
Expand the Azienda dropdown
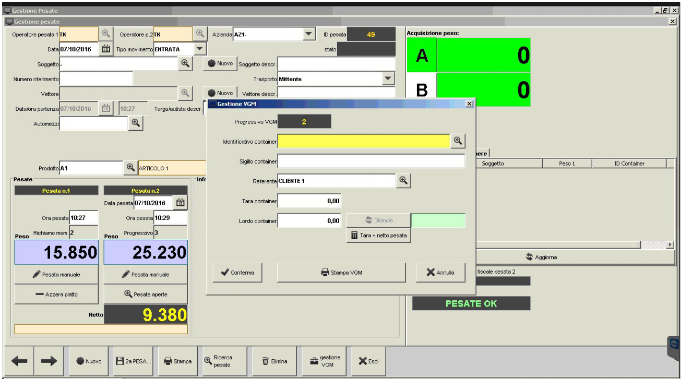click(x=308, y=34)
